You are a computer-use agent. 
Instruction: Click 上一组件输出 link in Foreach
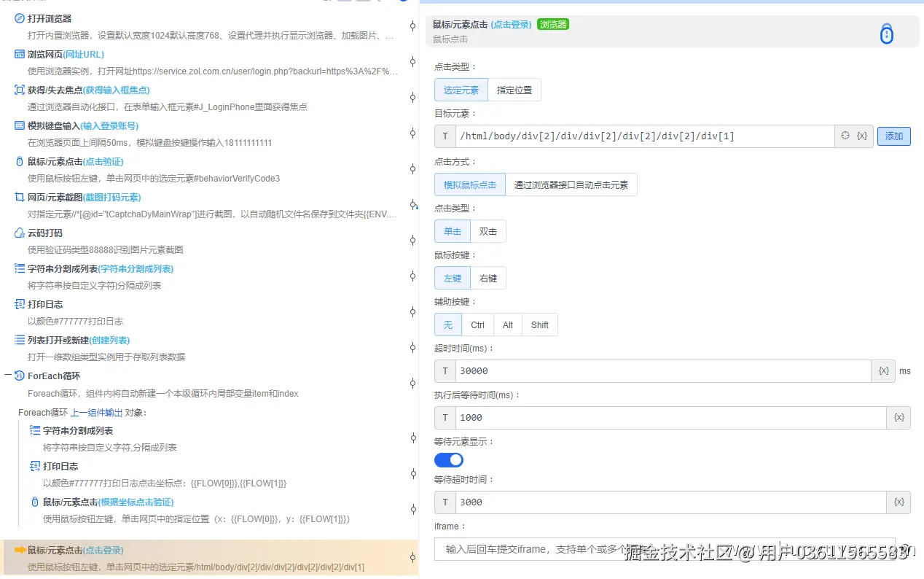click(96, 413)
